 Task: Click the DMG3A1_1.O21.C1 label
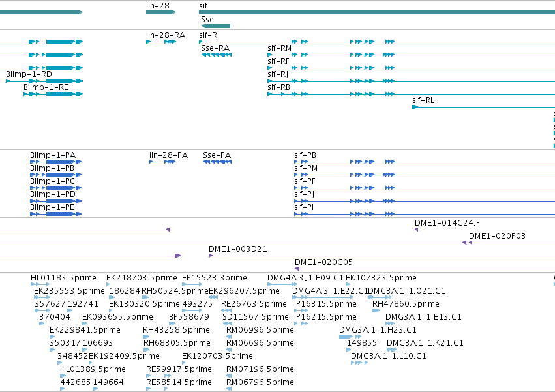tap(406, 291)
